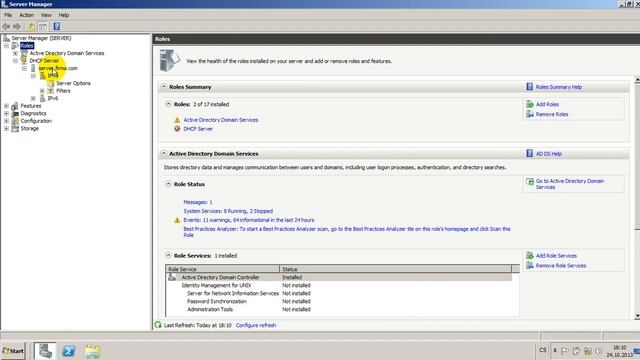Collapse Active Directory Domain Services section header
The width and height of the screenshot is (640, 360).
click(164, 153)
